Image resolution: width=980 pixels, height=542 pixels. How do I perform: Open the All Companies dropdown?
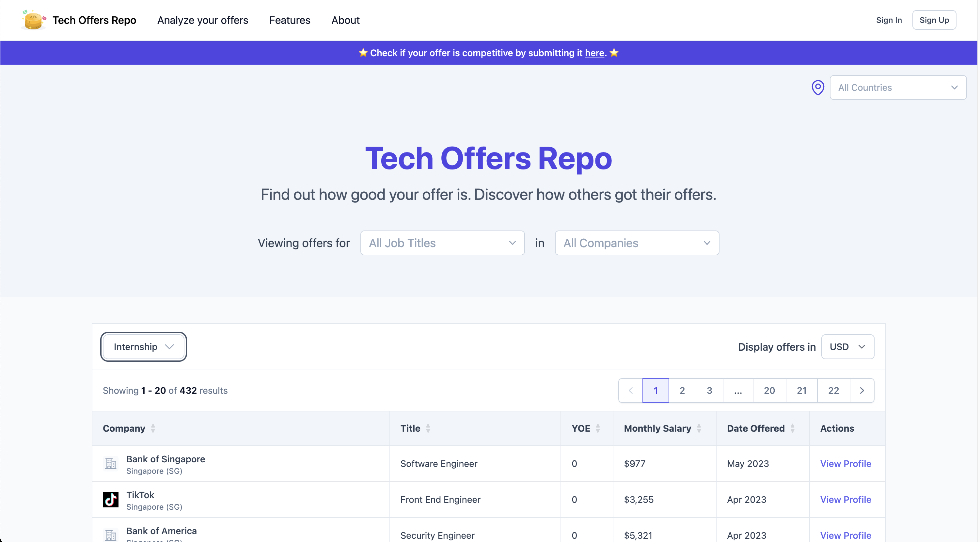[637, 243]
